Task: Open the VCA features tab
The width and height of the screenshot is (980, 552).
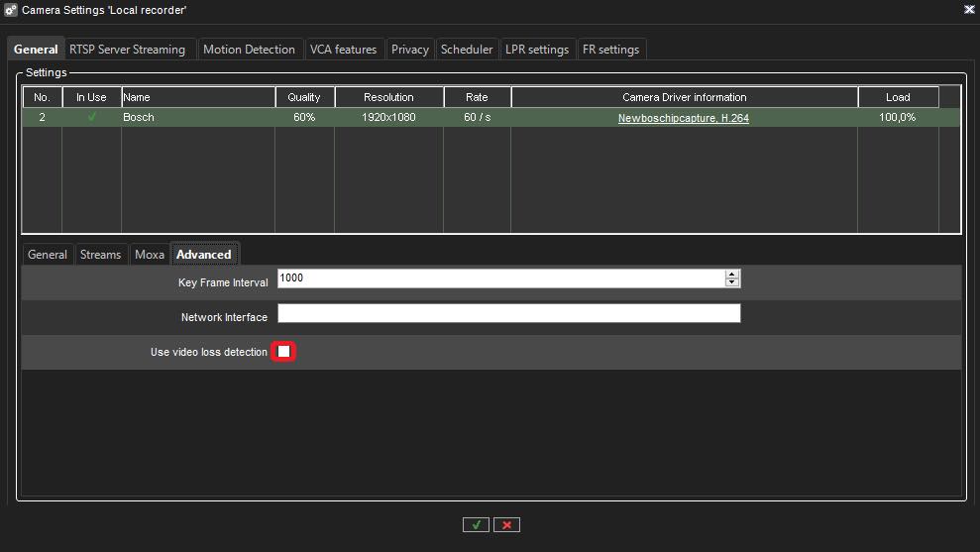Action: point(343,50)
